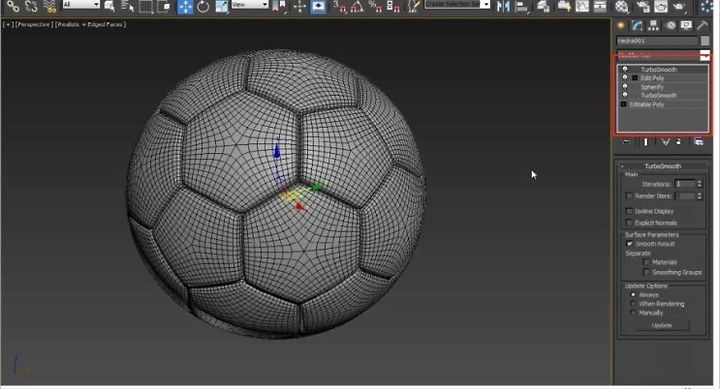The image size is (720, 389).
Task: Enable the Render Iters checkbox
Action: 629,196
